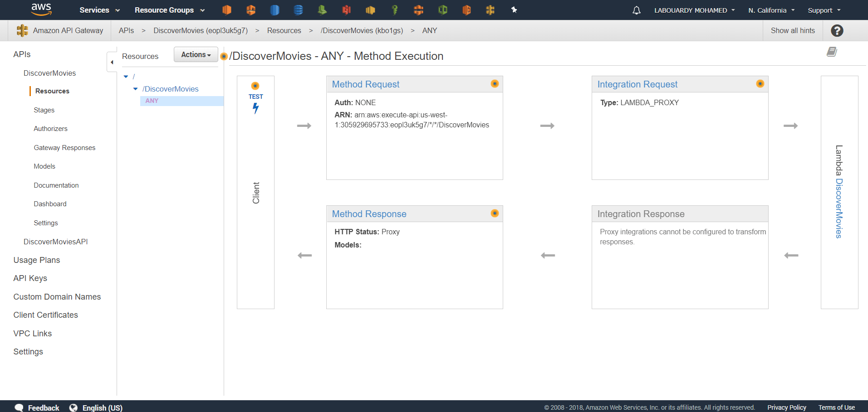Open Models in sidebar
The width and height of the screenshot is (868, 412).
click(44, 166)
